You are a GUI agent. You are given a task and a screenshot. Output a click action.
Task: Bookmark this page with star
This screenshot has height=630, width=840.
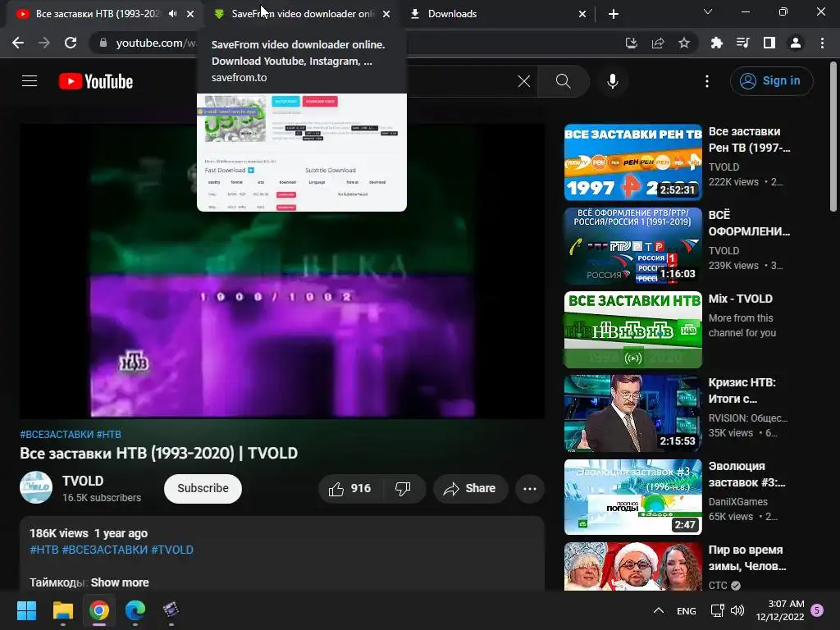click(x=684, y=43)
